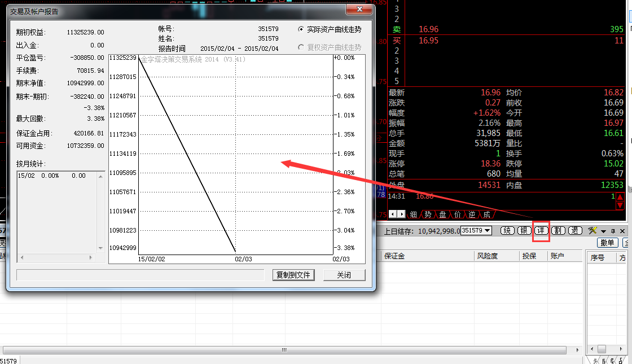Click the 复制到文件 button

tap(293, 275)
